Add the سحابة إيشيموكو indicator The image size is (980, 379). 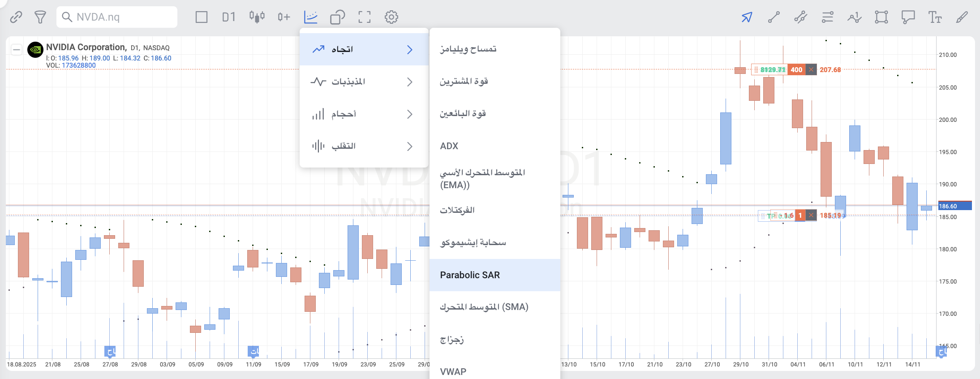[x=495, y=242]
